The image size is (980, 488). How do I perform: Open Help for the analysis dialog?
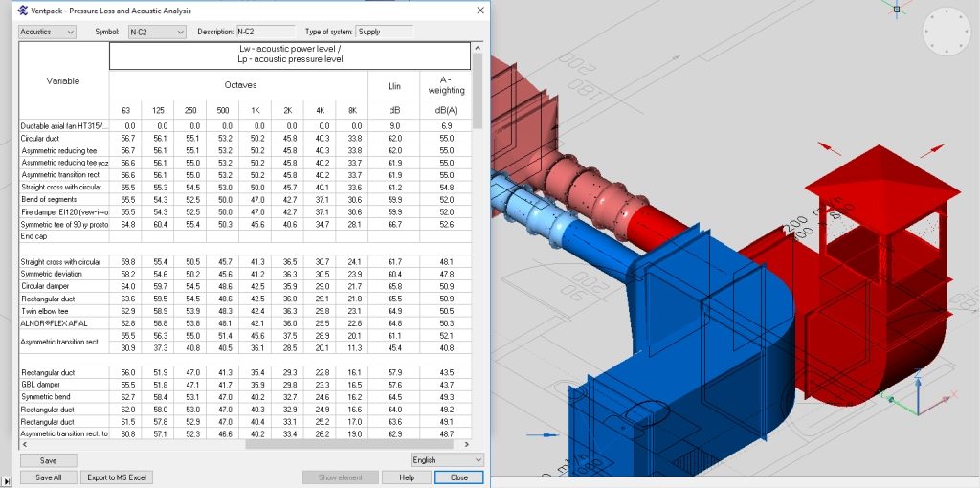pyautogui.click(x=407, y=477)
